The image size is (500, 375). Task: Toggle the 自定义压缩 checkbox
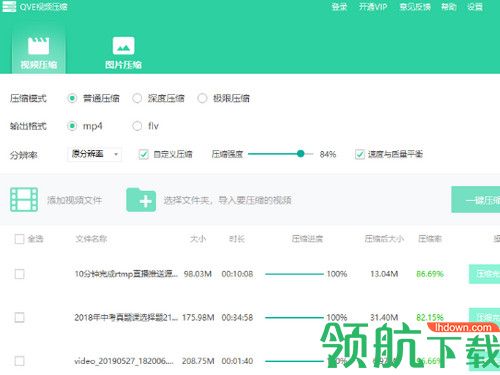tap(144, 154)
